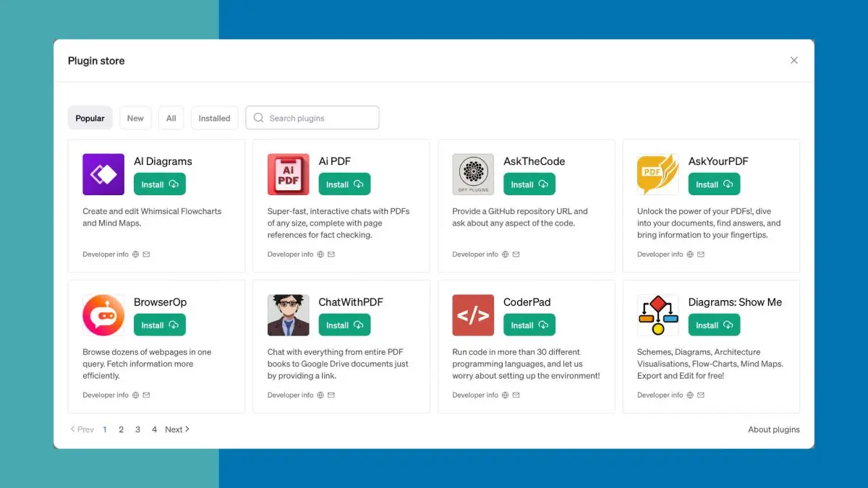Open the BrowserOp developer website globe icon
The width and height of the screenshot is (868, 488).
coord(135,395)
